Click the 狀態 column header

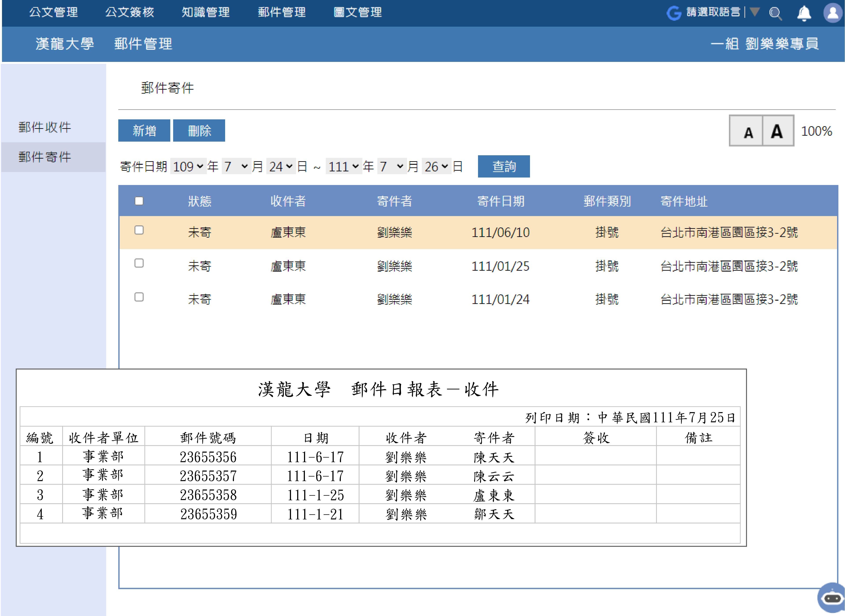tap(200, 201)
